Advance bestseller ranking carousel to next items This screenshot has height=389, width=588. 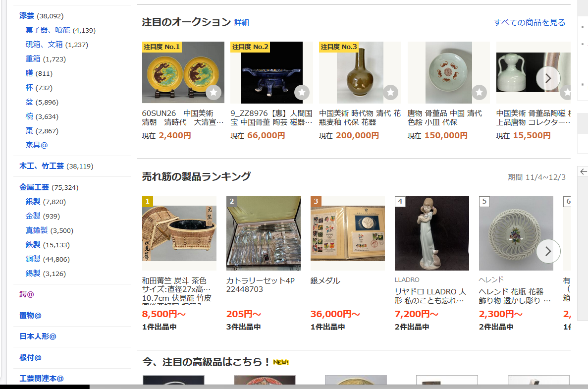click(548, 251)
